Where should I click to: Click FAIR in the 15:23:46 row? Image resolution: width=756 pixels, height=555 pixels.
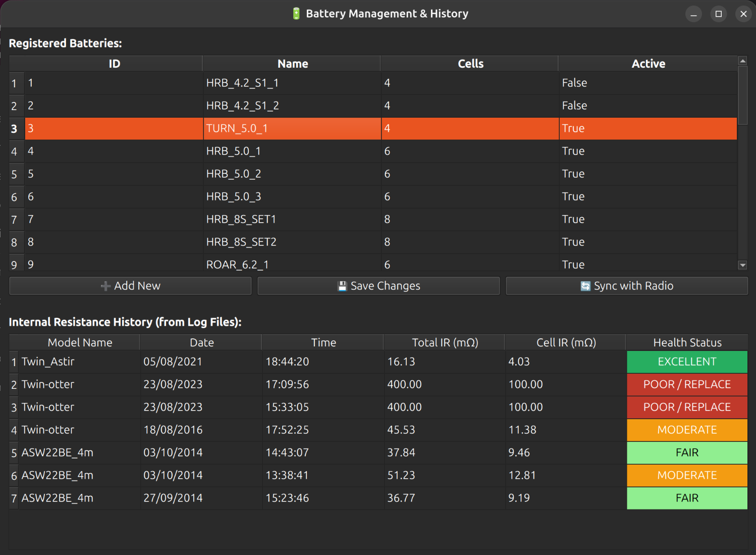pyautogui.click(x=687, y=498)
